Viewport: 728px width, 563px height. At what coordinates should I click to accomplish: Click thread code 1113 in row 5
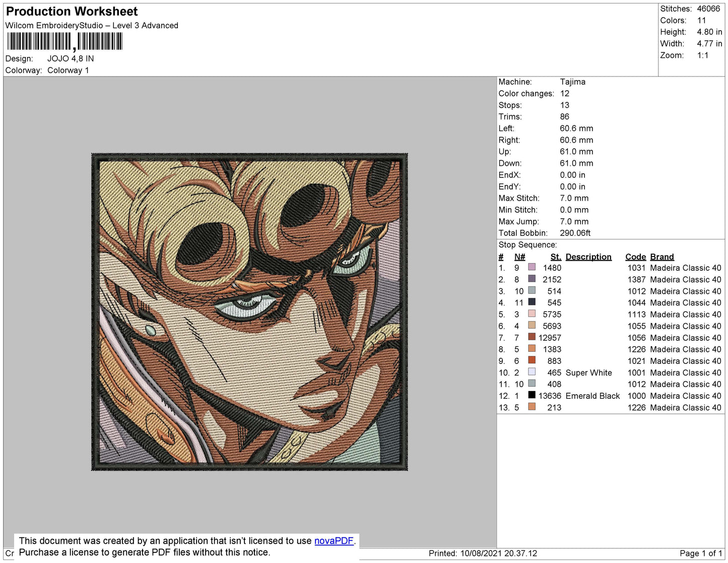(636, 314)
